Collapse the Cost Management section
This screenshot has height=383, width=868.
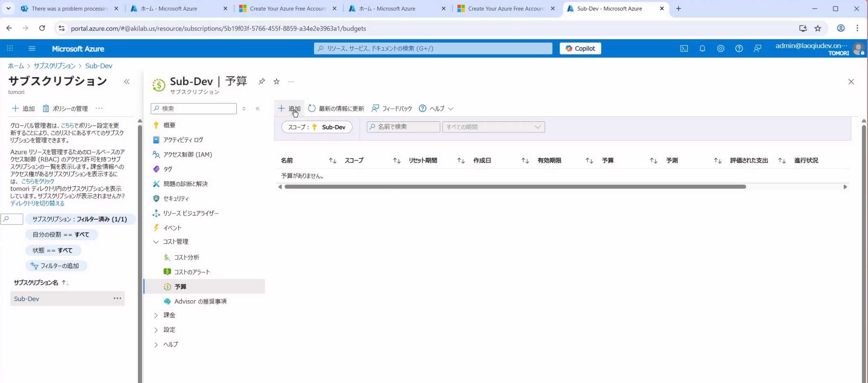click(156, 242)
